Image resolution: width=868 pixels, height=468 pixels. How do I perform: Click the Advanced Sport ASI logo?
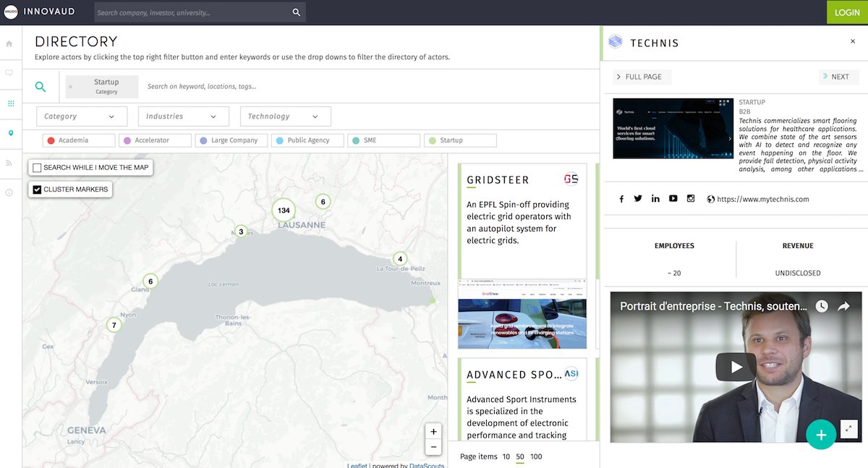point(571,374)
